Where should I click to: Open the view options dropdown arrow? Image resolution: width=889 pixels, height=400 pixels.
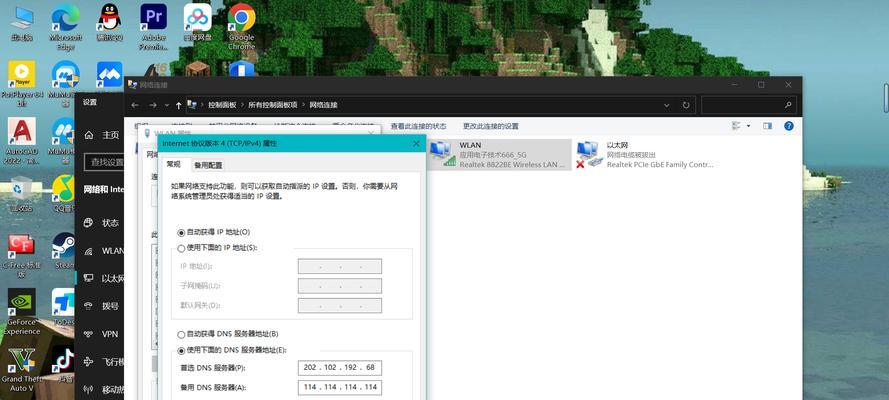[748, 126]
